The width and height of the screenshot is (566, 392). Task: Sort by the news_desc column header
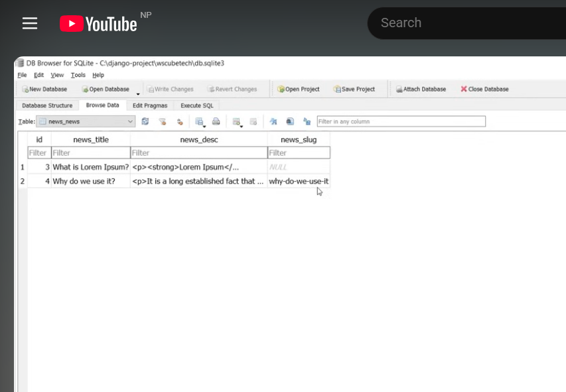[x=199, y=140]
